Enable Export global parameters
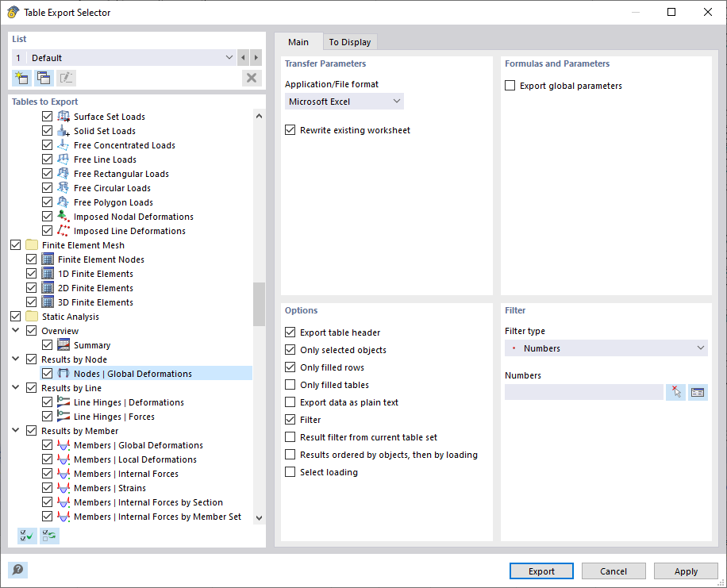727x588 pixels. tap(510, 85)
